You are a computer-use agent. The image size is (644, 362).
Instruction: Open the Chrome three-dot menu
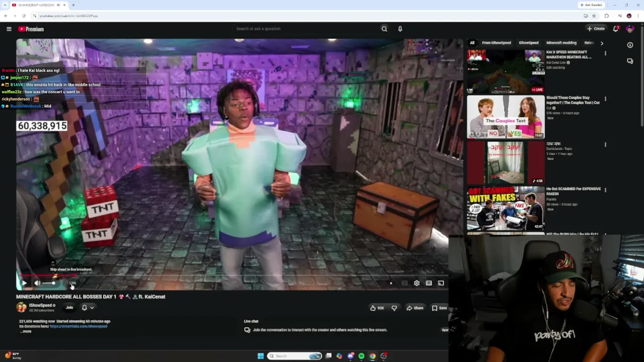click(637, 16)
